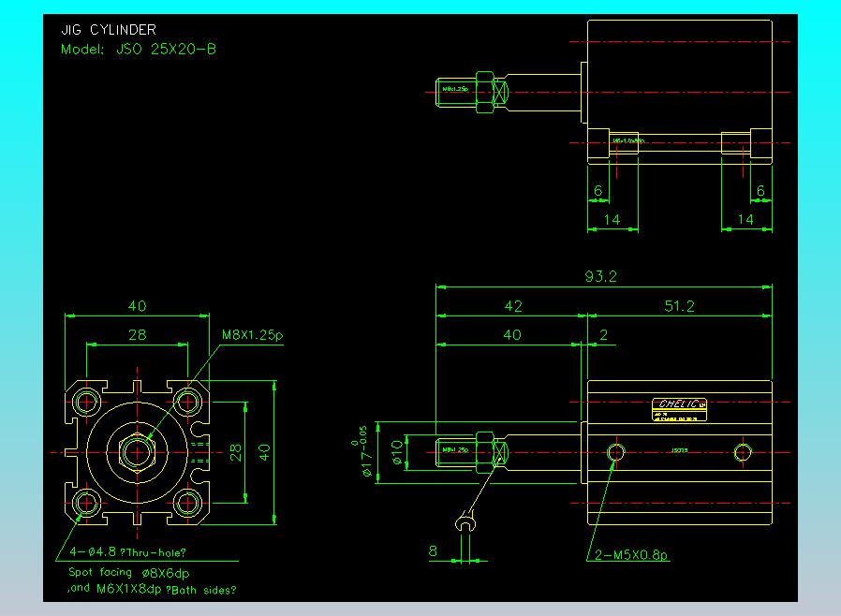Viewport: 841px width, 616px height.
Task: Click the hex nut at front view center
Action: pos(139,453)
